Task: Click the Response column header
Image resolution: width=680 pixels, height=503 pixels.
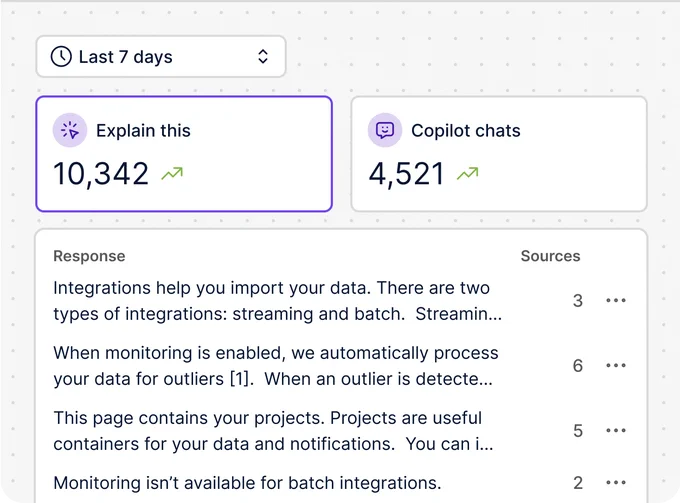Action: coord(89,256)
